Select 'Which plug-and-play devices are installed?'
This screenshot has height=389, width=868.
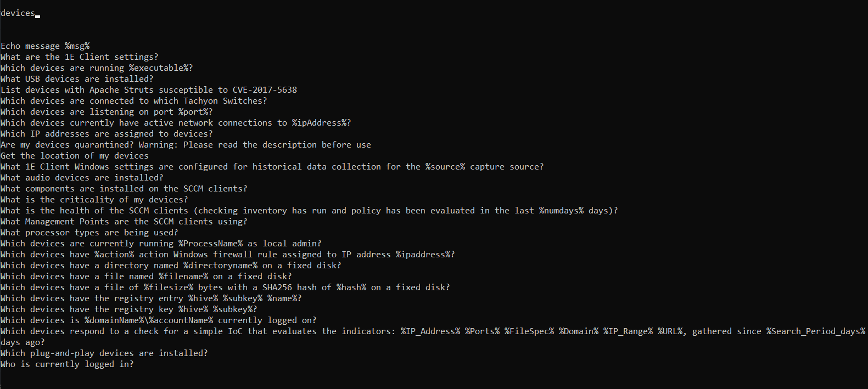(x=104, y=353)
